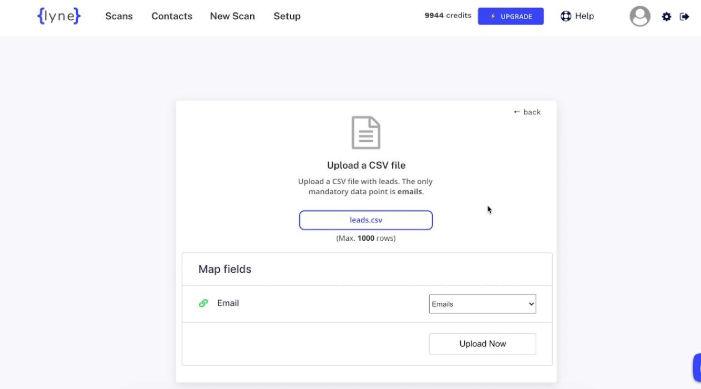Open settings via gear icon

(x=666, y=17)
